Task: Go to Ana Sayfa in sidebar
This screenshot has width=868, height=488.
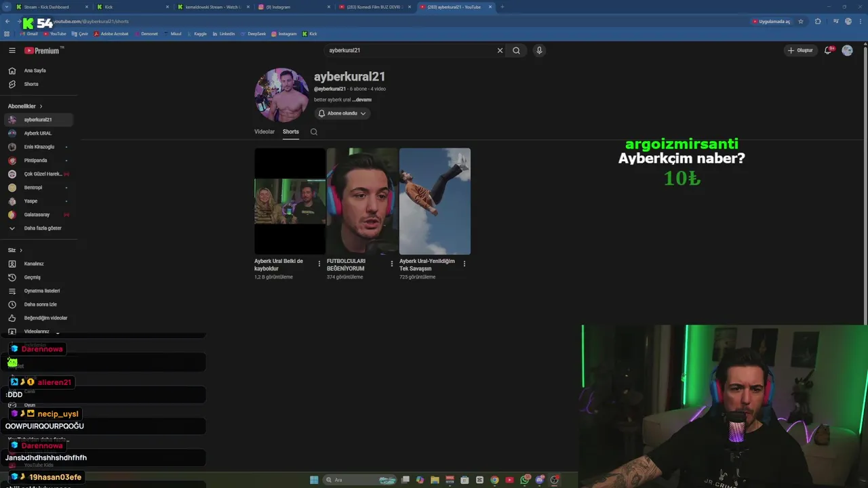Action: click(37, 70)
